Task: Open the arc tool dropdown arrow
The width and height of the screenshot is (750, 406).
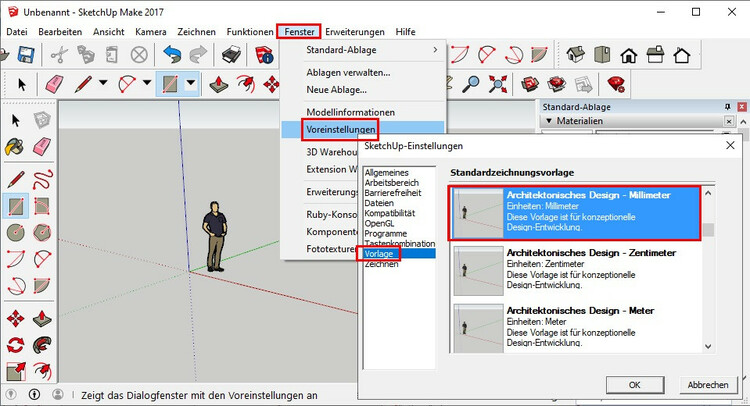Action: pos(147,83)
